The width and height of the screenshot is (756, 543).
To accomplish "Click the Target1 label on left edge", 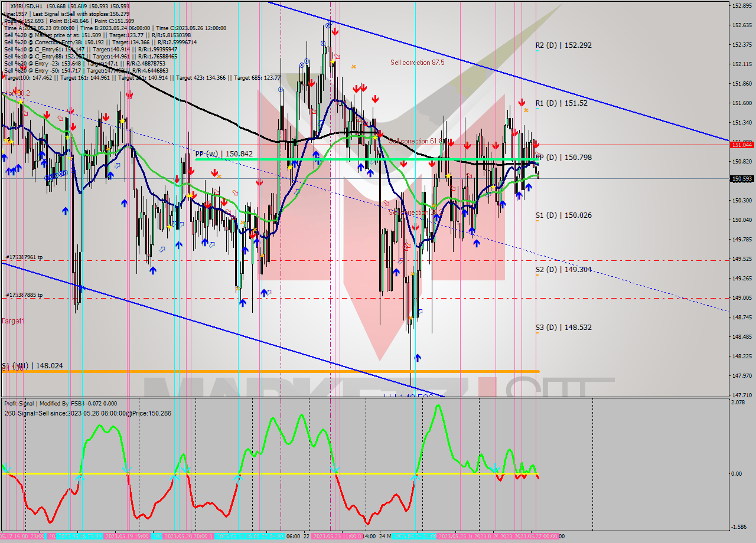I will point(13,321).
